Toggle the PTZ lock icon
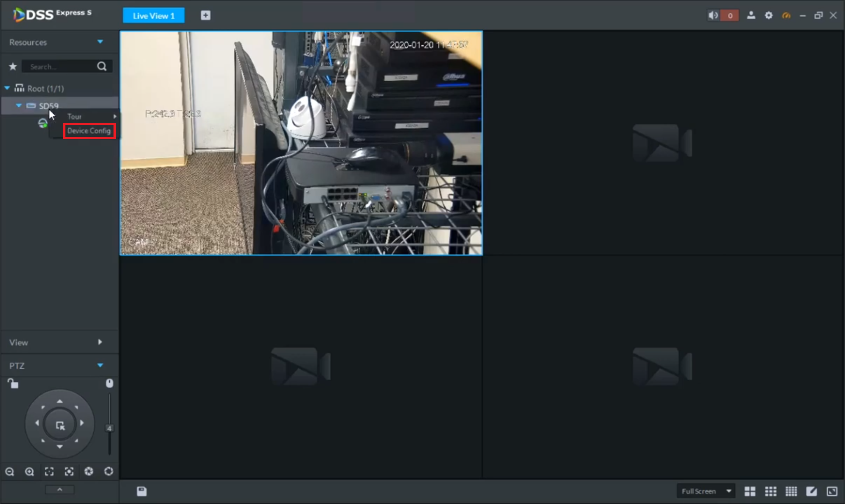845x504 pixels. pyautogui.click(x=13, y=384)
